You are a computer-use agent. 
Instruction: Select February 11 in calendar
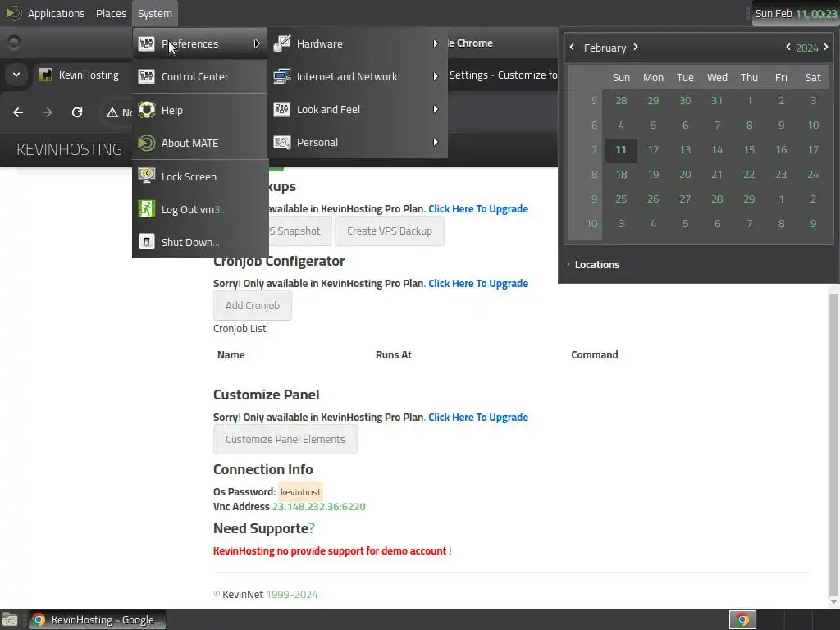pyautogui.click(x=621, y=150)
